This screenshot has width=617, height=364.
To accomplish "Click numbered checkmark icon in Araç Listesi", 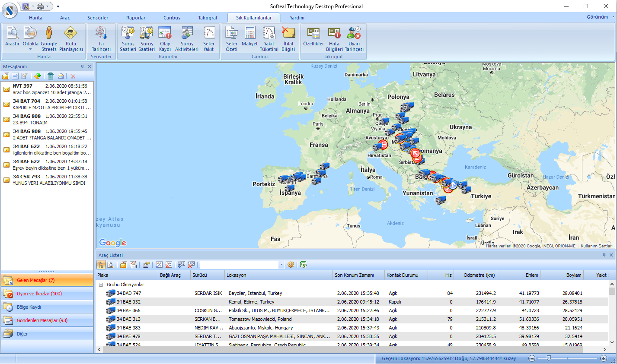I will click(181, 265).
